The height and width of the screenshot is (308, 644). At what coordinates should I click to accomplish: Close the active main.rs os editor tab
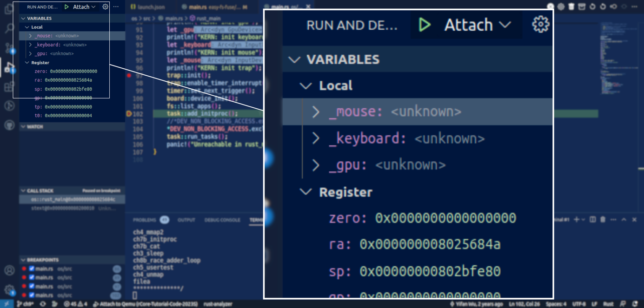(308, 7)
